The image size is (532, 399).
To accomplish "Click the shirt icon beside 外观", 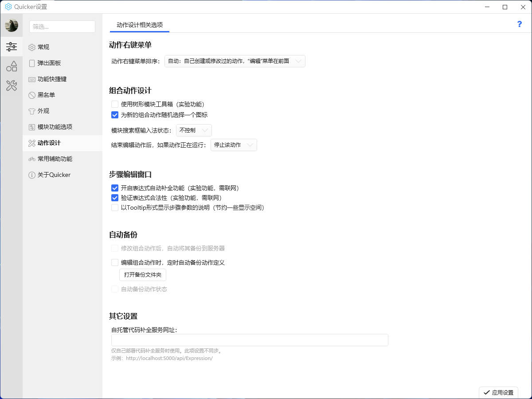I will [x=32, y=111].
